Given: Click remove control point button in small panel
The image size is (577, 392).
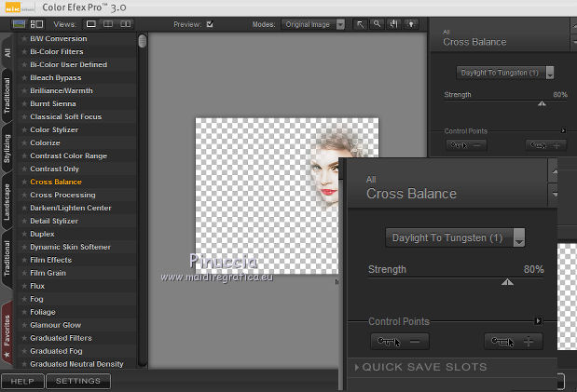Looking at the screenshot, I should click(466, 145).
